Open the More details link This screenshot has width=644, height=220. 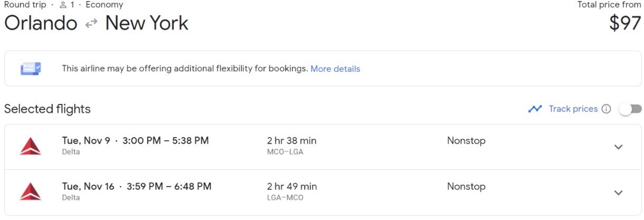coord(335,69)
